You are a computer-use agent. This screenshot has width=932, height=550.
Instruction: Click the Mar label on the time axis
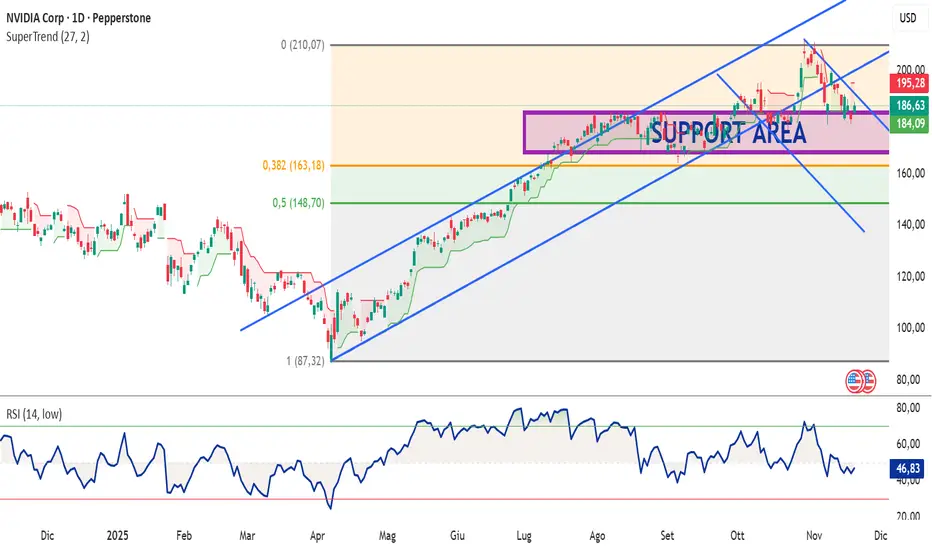tap(247, 536)
